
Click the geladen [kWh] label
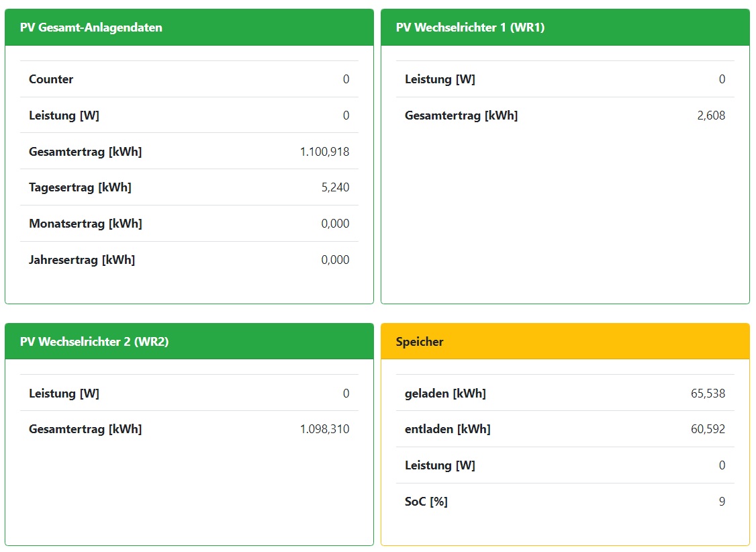point(445,394)
